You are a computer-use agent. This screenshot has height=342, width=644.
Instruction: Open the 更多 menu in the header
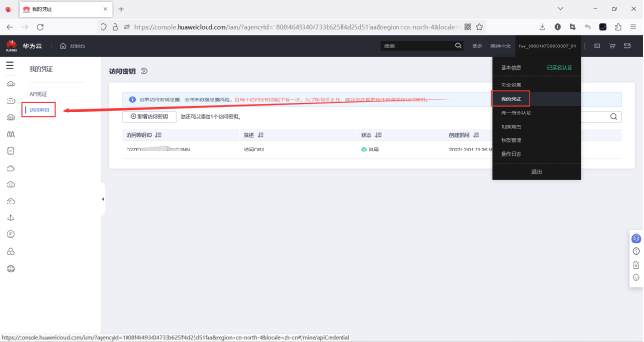tap(476, 46)
